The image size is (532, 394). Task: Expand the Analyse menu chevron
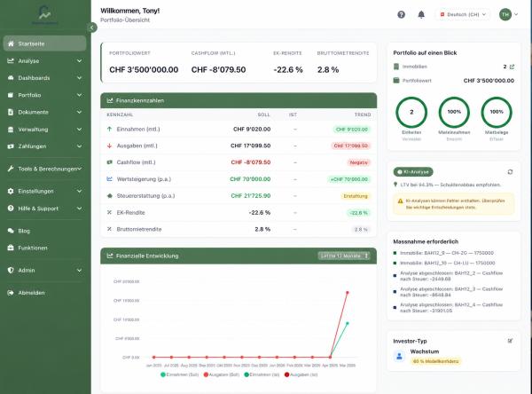[x=79, y=61]
